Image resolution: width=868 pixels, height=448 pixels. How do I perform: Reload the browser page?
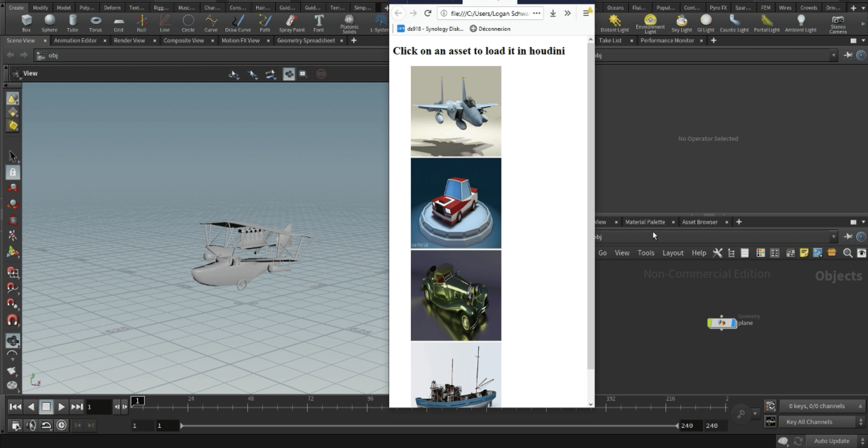coord(428,13)
